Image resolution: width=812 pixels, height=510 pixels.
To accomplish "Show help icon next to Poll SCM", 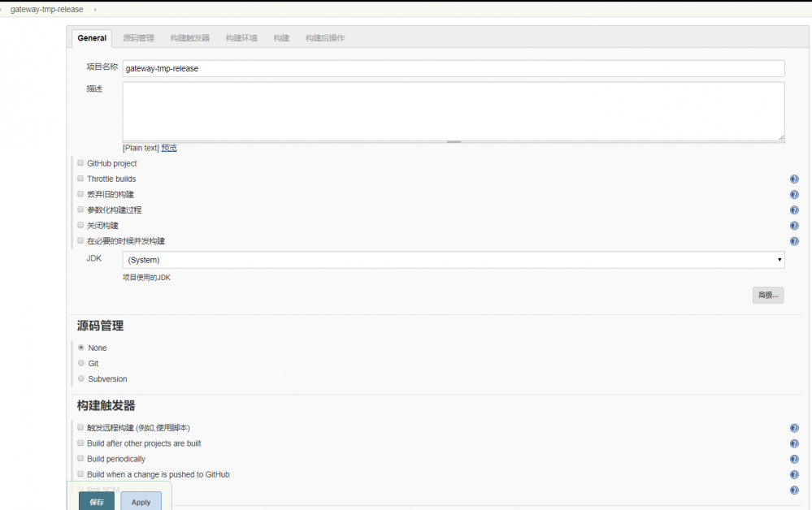I will [x=794, y=489].
